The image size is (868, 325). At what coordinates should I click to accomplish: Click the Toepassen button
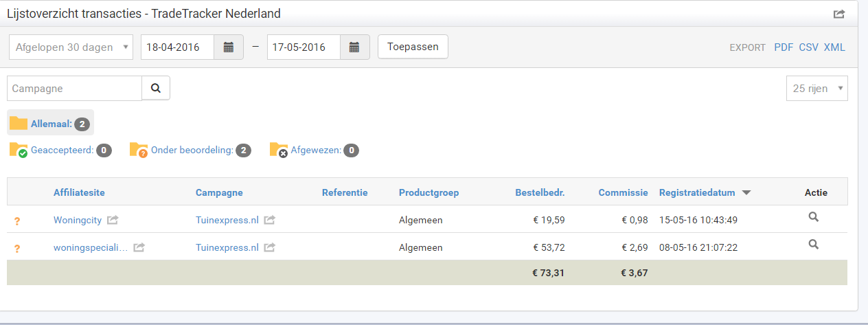tap(413, 47)
